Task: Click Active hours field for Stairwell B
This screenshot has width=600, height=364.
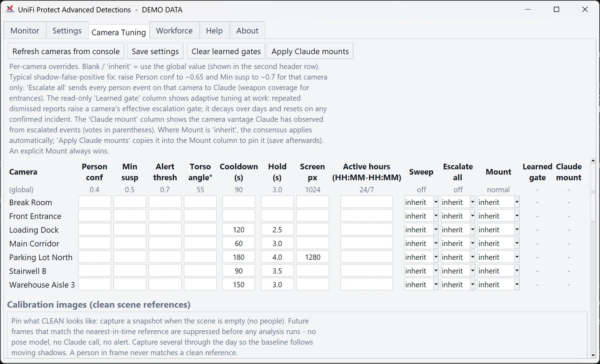Action: tap(367, 271)
